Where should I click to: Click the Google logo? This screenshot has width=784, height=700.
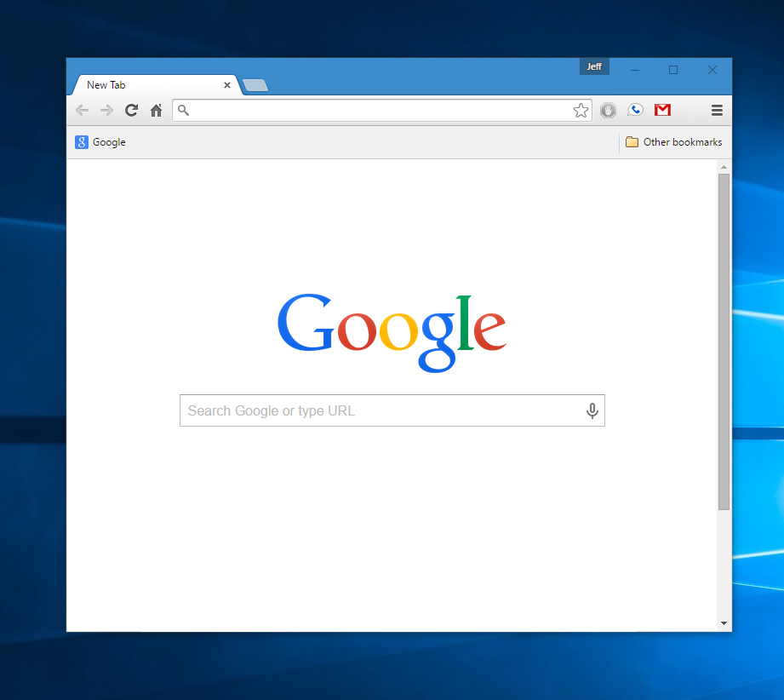[392, 331]
